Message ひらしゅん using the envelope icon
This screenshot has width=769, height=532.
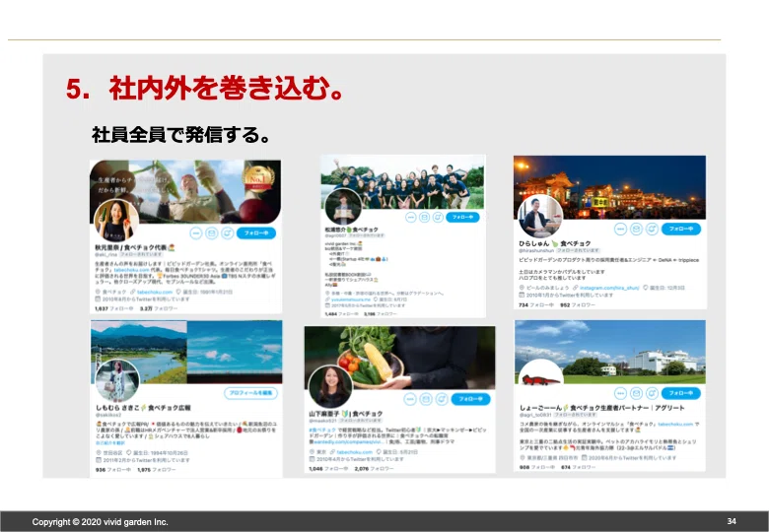point(636,229)
